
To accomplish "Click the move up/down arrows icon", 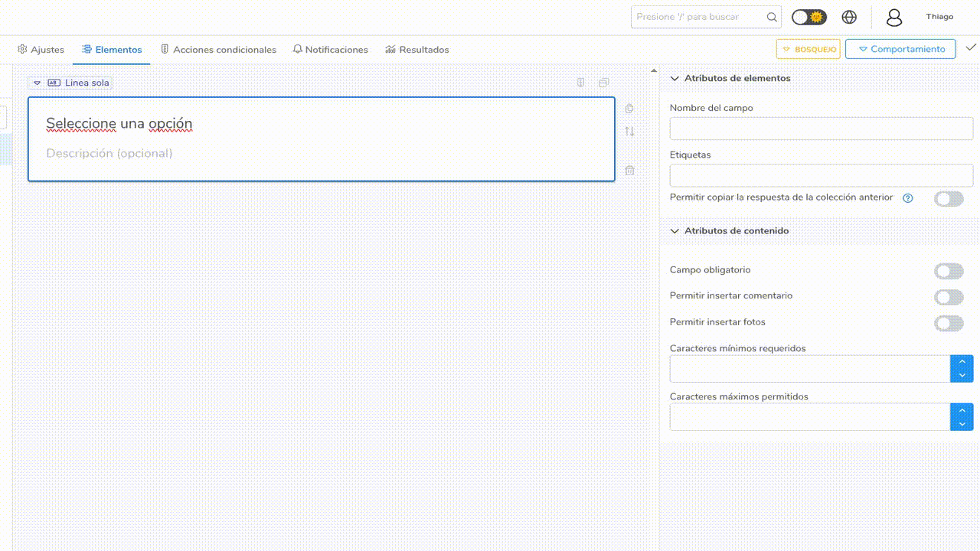I will tap(629, 131).
